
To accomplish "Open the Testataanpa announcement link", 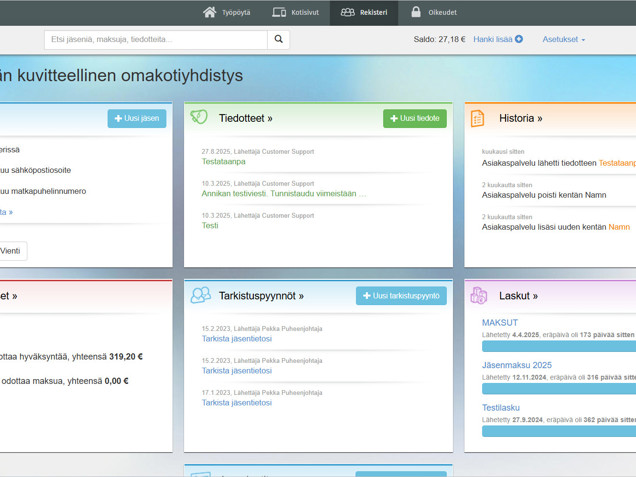I will pyautogui.click(x=223, y=161).
